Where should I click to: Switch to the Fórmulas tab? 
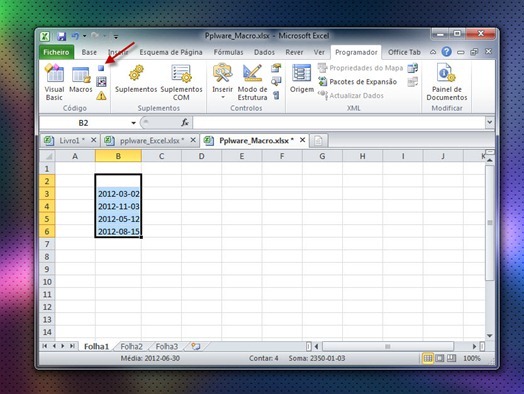point(229,52)
